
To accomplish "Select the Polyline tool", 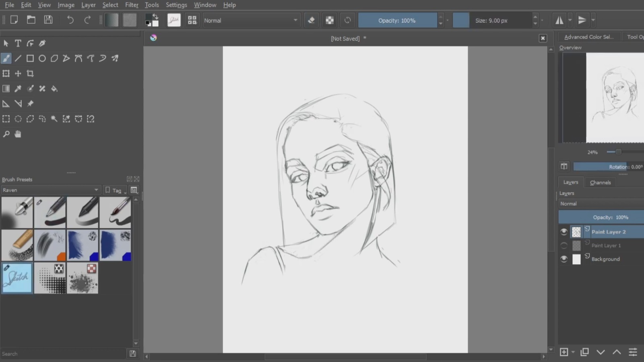I will coord(66,58).
